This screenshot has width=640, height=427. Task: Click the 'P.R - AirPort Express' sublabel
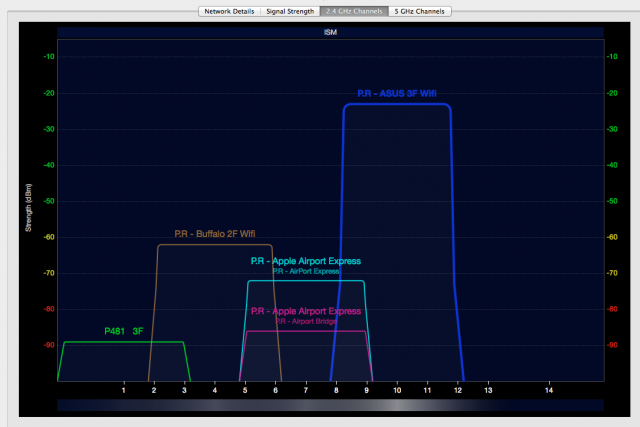tap(306, 271)
